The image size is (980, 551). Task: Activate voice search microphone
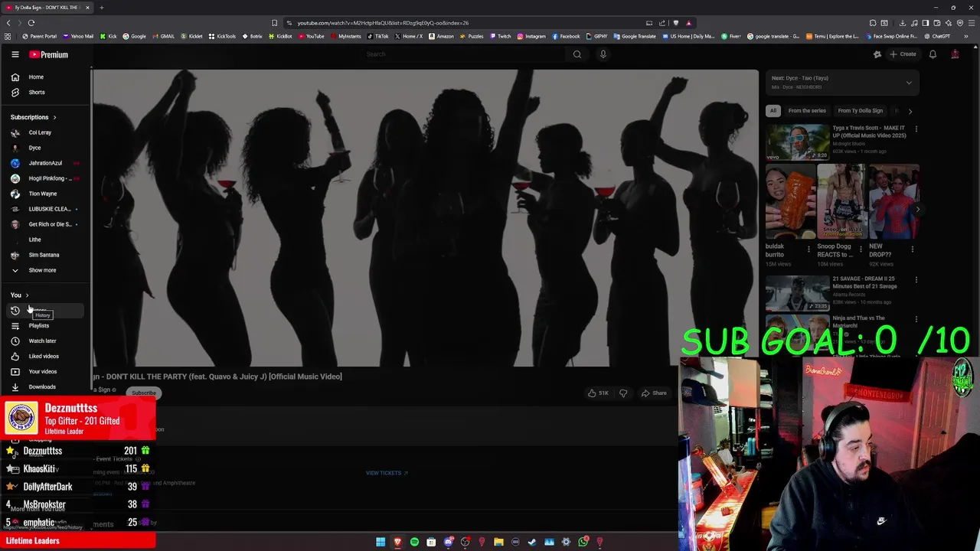click(603, 54)
